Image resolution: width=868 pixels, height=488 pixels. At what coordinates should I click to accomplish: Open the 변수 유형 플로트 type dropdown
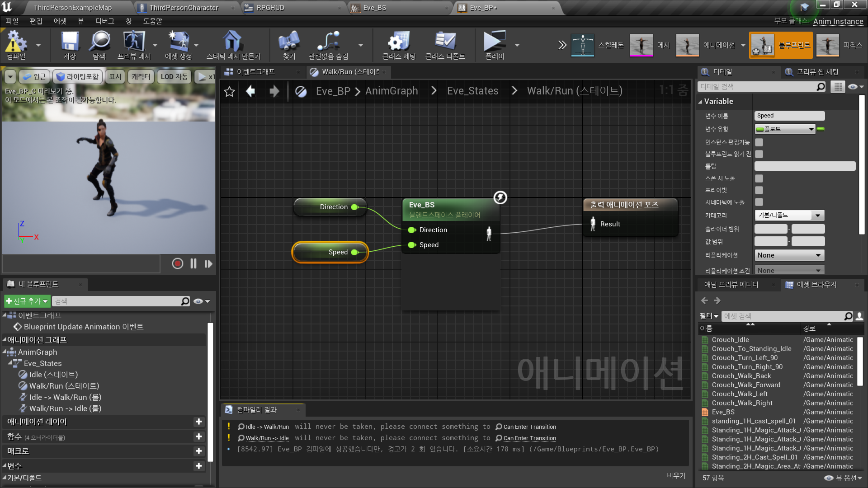(785, 129)
